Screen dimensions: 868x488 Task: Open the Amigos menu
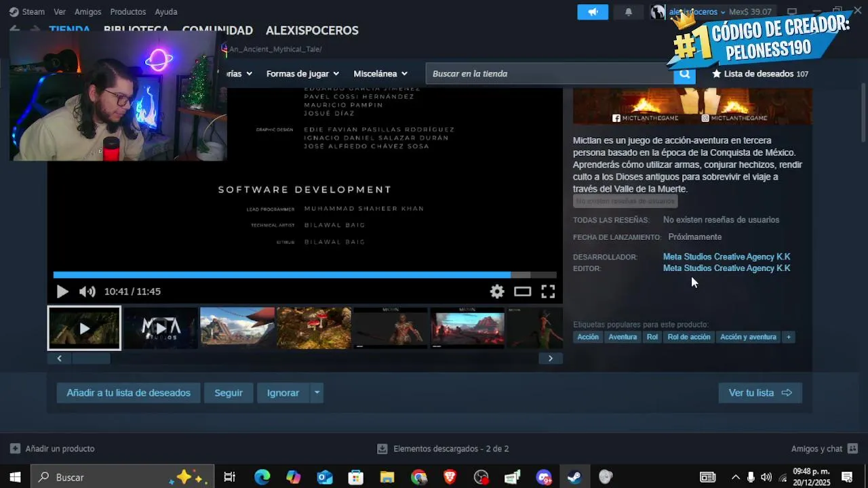(x=88, y=12)
